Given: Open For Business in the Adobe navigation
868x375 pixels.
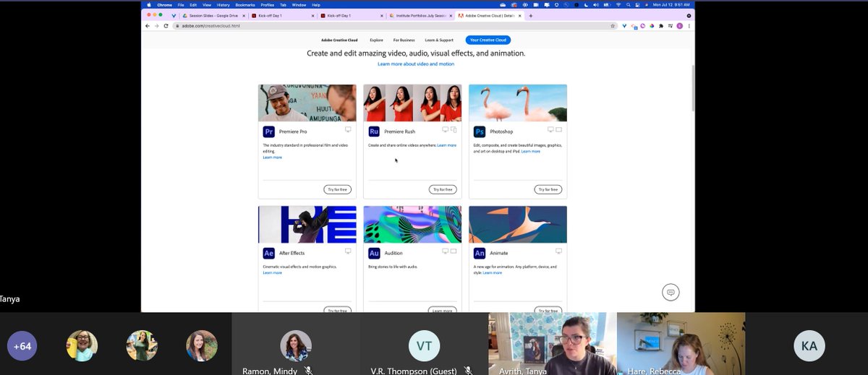Looking at the screenshot, I should coord(404,40).
